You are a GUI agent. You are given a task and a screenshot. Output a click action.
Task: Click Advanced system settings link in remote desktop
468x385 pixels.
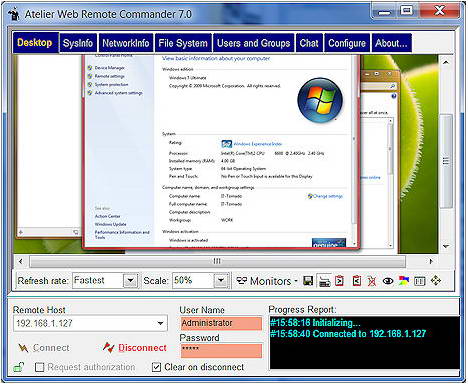(x=119, y=93)
